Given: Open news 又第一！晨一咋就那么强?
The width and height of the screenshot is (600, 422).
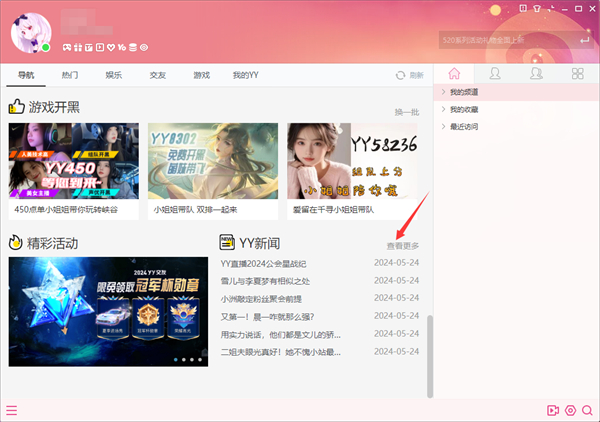Looking at the screenshot, I should pos(267,317).
